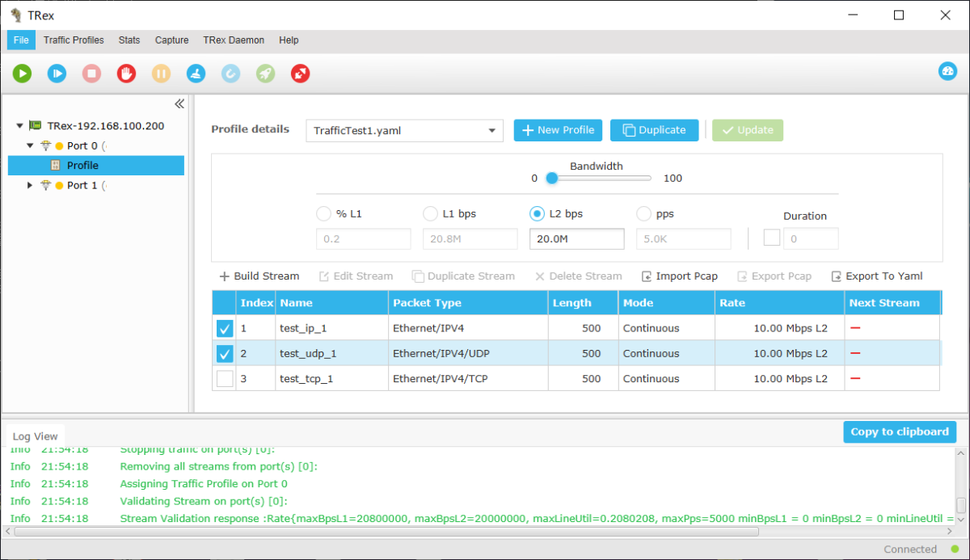Click the log horizontal scrollbar
This screenshot has height=560, width=970.
386,531
